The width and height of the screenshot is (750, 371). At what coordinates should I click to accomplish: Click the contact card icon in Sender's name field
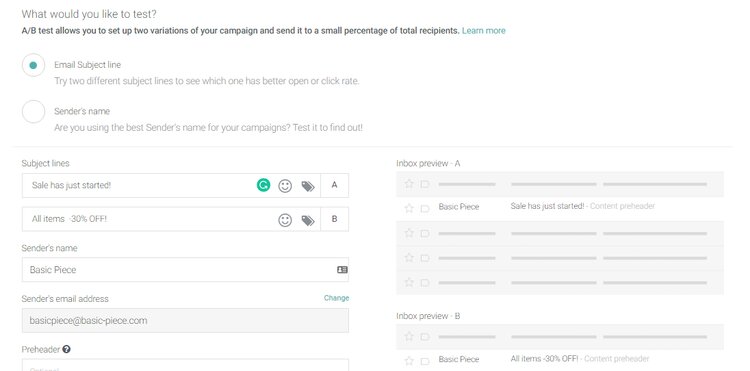pyautogui.click(x=342, y=270)
